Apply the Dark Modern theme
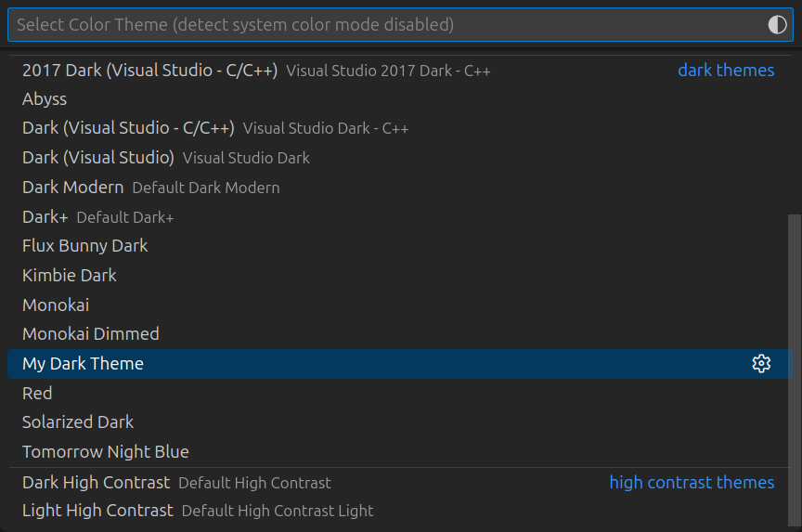Viewport: 802px width, 532px height. [x=73, y=188]
